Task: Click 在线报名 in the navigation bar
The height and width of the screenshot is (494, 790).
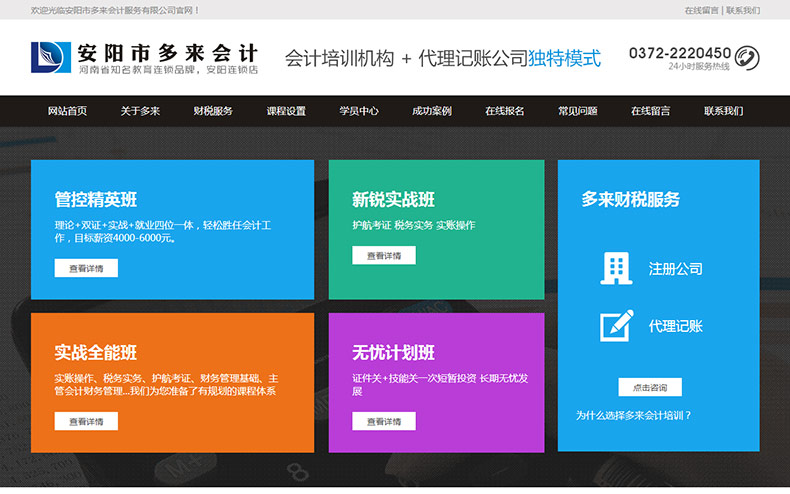Action: [x=505, y=111]
